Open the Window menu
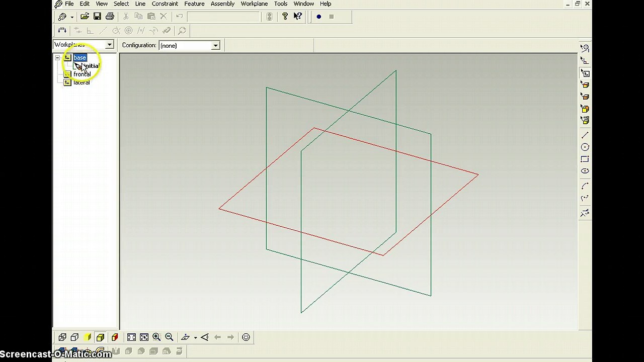The width and height of the screenshot is (644, 362). tap(304, 4)
